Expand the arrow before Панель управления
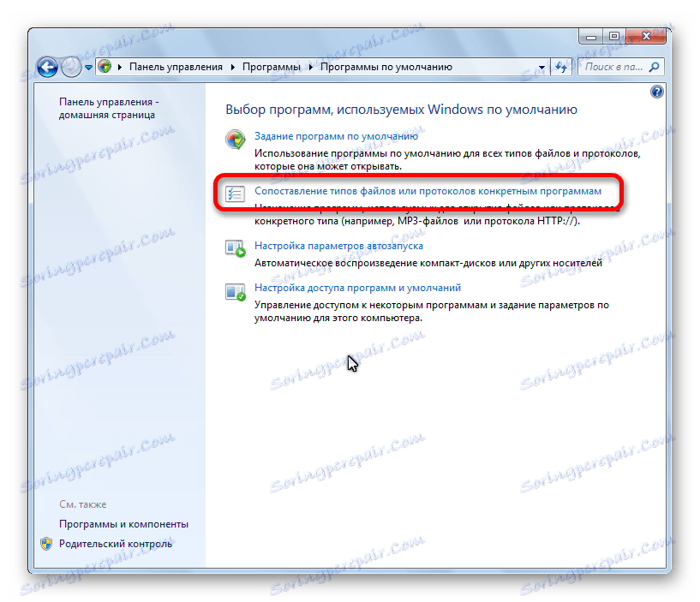 click(x=120, y=67)
